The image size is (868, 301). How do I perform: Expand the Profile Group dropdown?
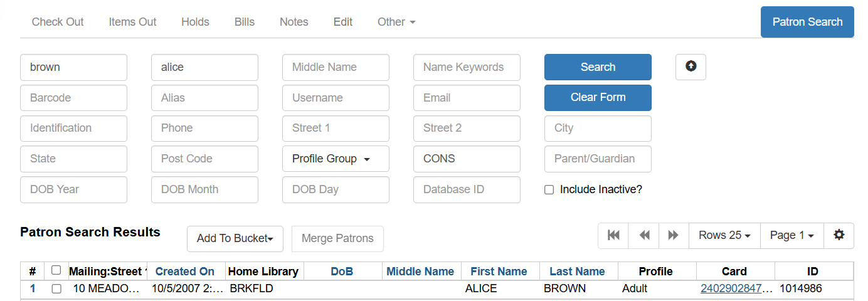[336, 159]
